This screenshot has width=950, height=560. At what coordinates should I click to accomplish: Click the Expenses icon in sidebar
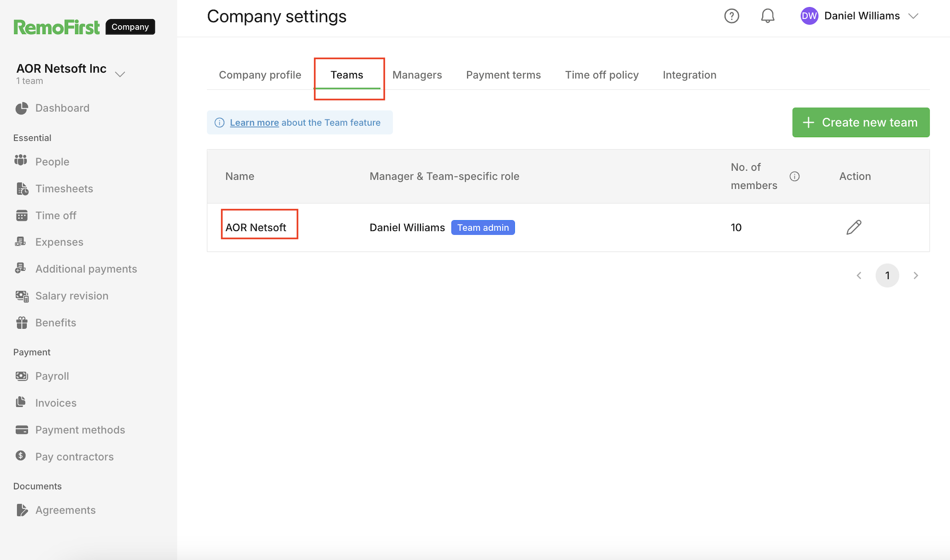(21, 242)
